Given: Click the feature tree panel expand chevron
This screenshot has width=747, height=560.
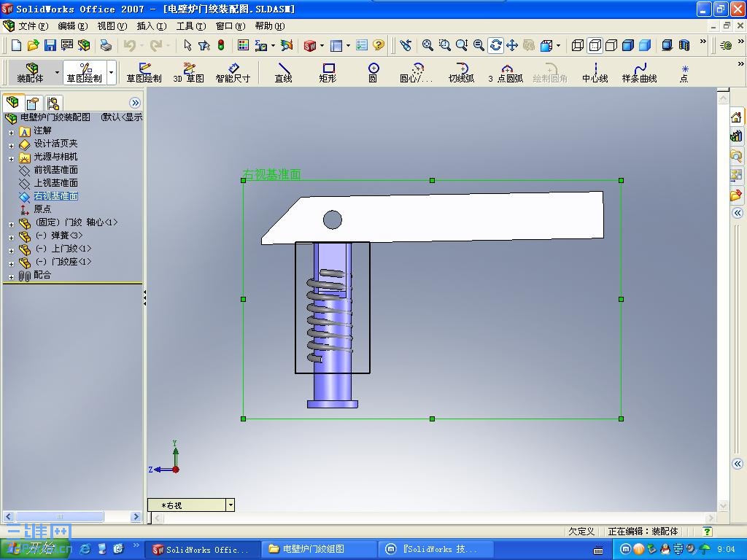Looking at the screenshot, I should click(x=135, y=103).
